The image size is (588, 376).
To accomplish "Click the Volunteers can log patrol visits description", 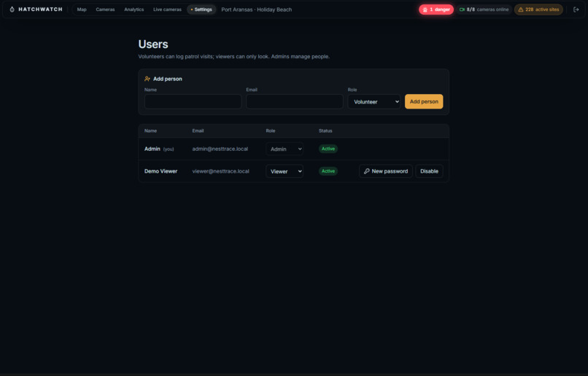I will (233, 57).
